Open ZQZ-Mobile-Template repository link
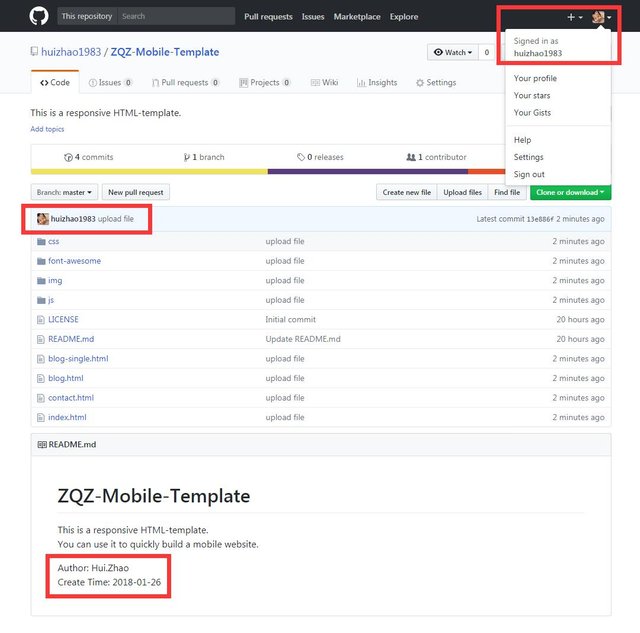 click(x=165, y=52)
